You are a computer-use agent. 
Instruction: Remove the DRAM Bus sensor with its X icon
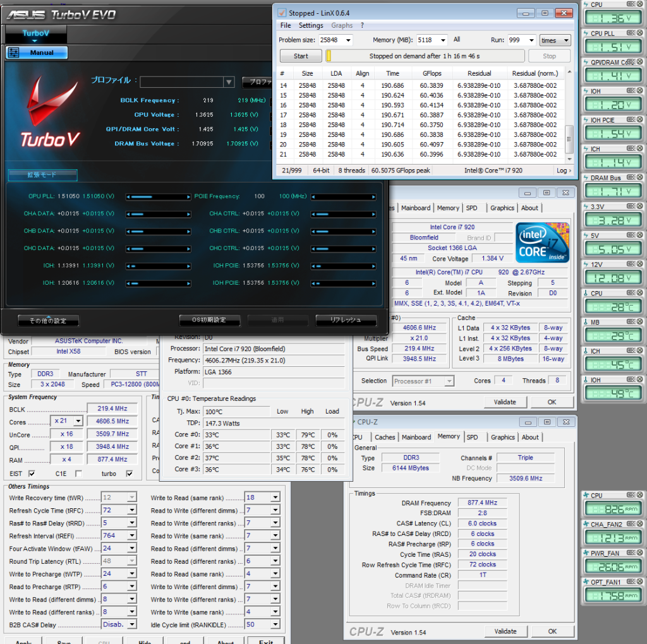click(x=639, y=177)
